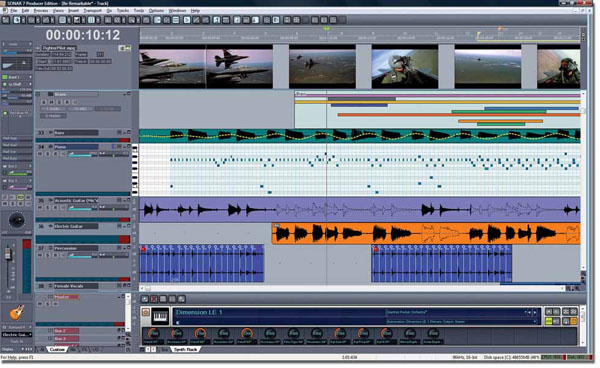Minimize the Electric Guitar track strip
Image resolution: width=600 pixels, height=368 pixels.
coord(124,226)
